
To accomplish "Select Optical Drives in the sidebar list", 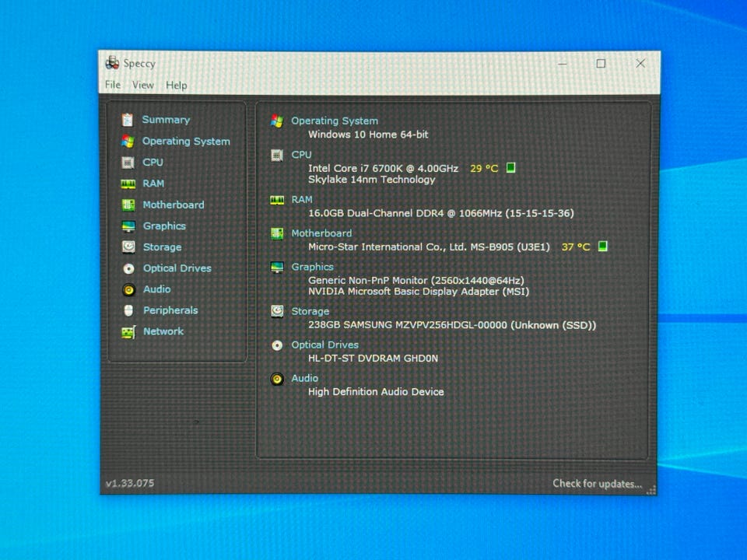I will 177,268.
